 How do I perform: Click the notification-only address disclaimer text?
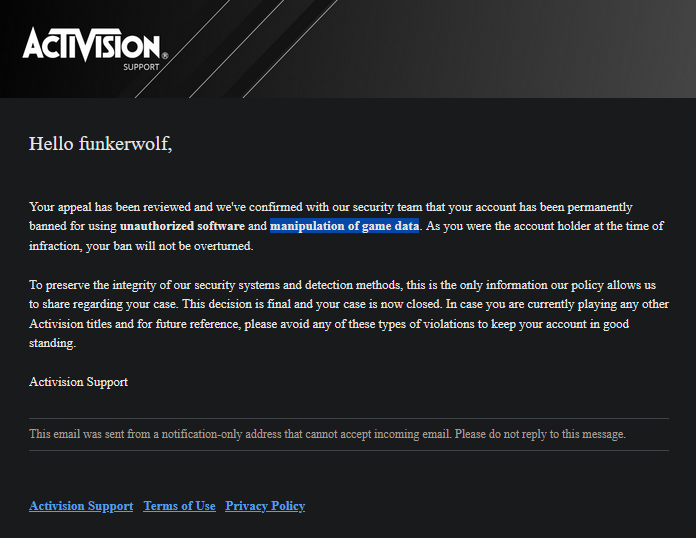pyautogui.click(x=327, y=434)
